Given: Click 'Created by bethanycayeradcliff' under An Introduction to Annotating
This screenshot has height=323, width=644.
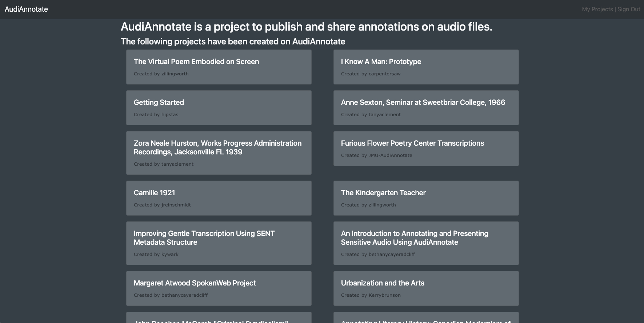Looking at the screenshot, I should click(378, 255).
